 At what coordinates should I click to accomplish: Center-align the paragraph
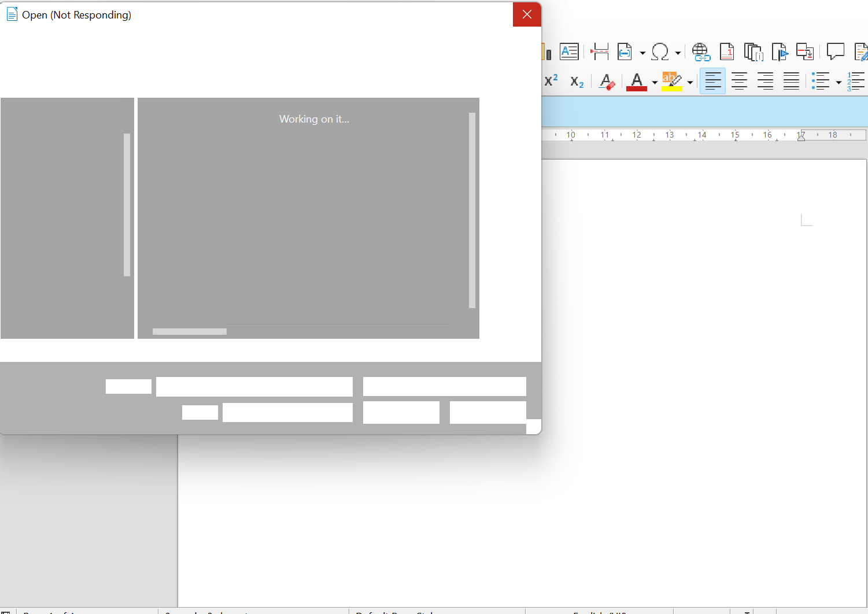[739, 81]
